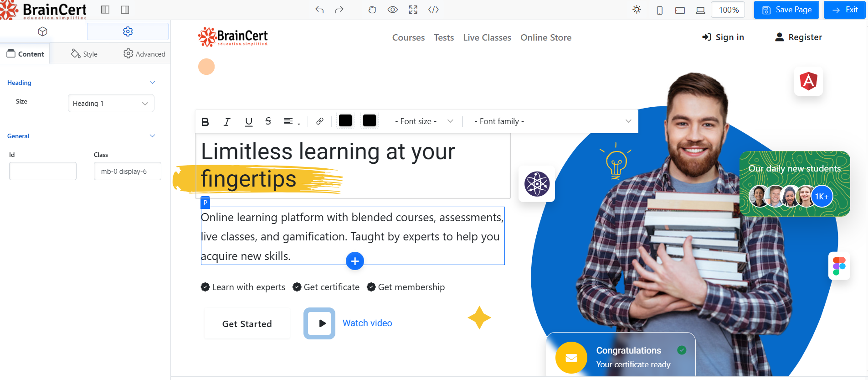Apply strikethrough formatting

[268, 121]
